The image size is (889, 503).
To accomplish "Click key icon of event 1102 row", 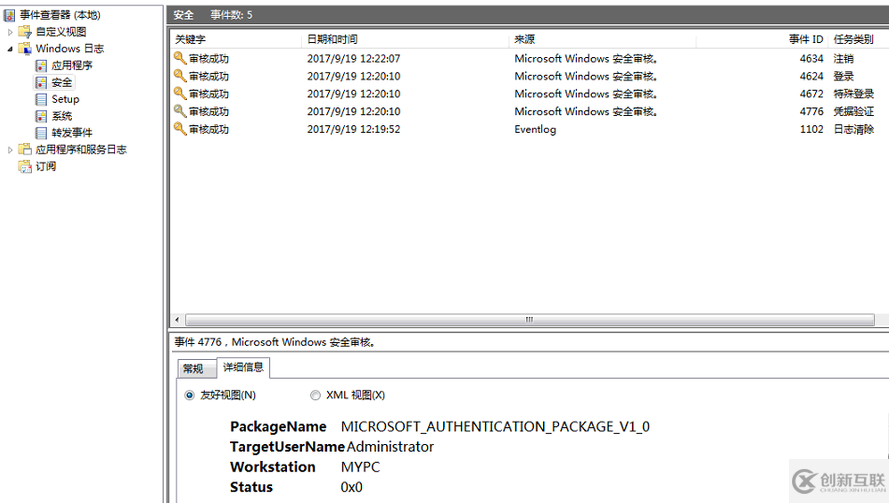I will [180, 129].
